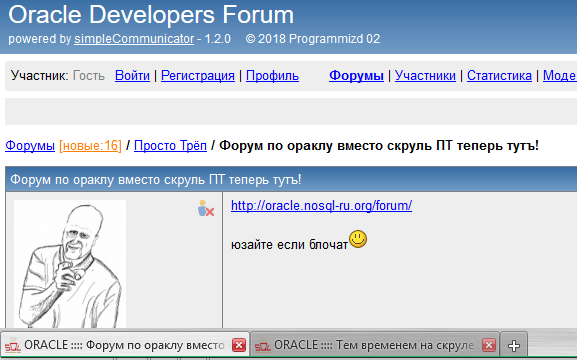Open the Статистика link
The height and width of the screenshot is (360, 577).
(x=499, y=75)
